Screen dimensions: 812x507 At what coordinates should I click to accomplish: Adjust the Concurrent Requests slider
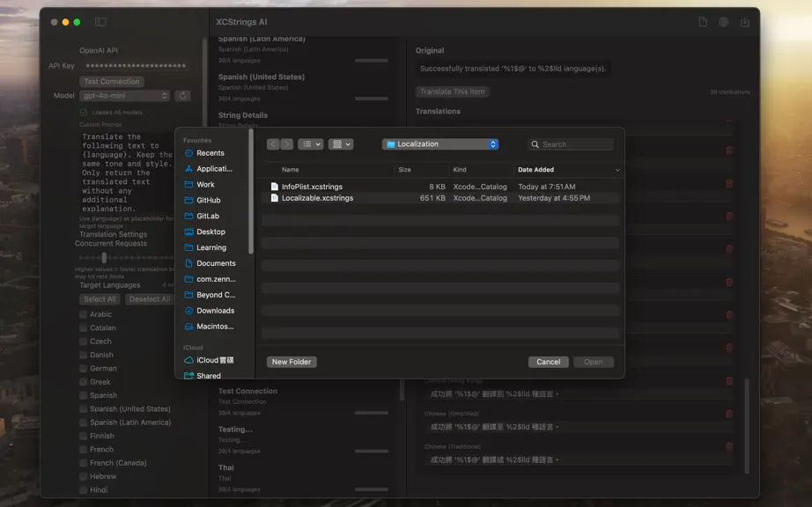pos(104,258)
